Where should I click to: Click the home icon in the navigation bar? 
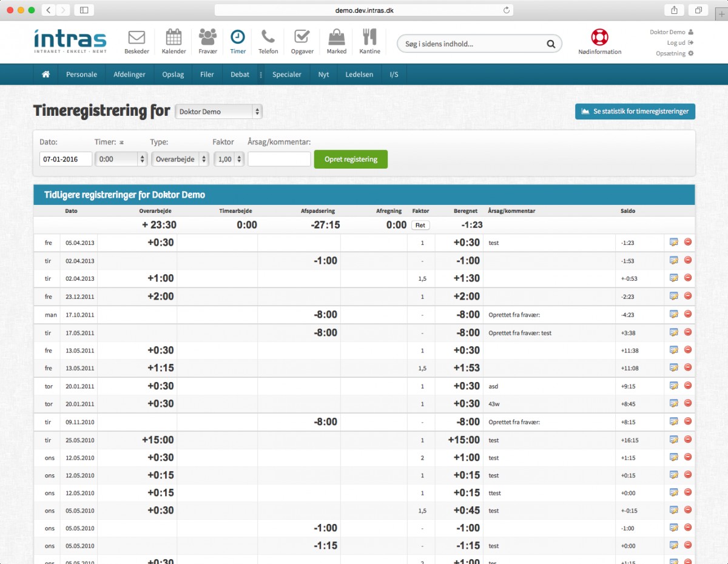(x=45, y=73)
